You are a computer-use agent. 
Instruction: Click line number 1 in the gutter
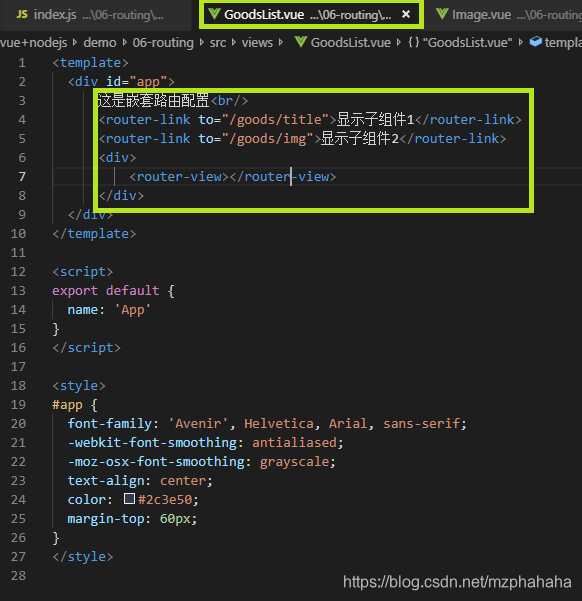(22, 63)
